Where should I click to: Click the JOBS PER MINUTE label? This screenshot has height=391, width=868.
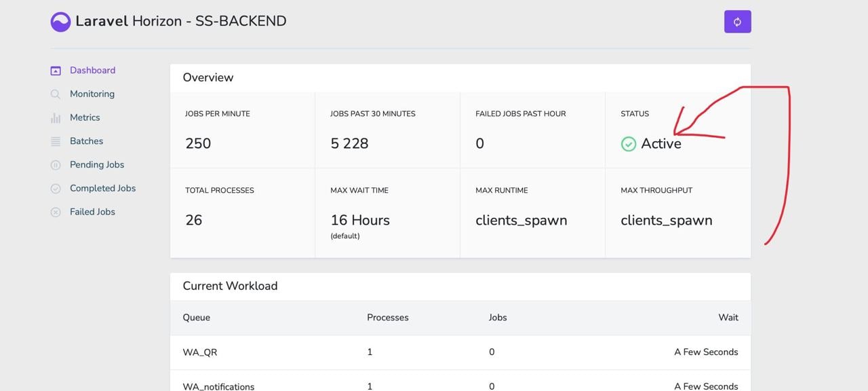pyautogui.click(x=218, y=113)
